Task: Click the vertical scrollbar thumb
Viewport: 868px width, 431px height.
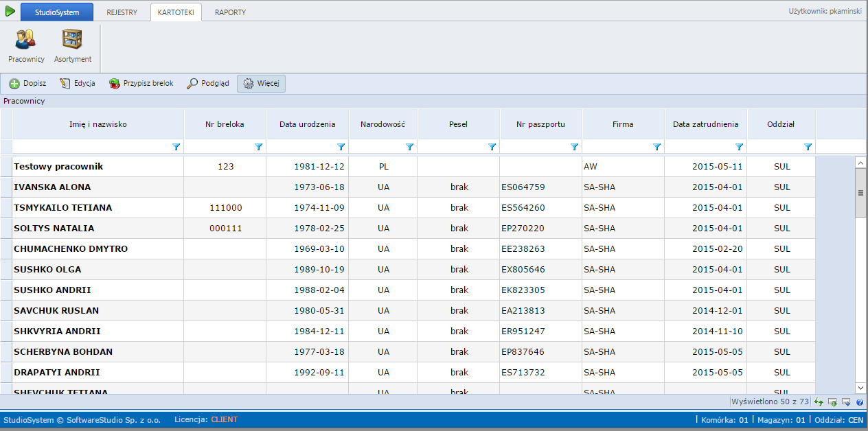Action: coord(860,193)
